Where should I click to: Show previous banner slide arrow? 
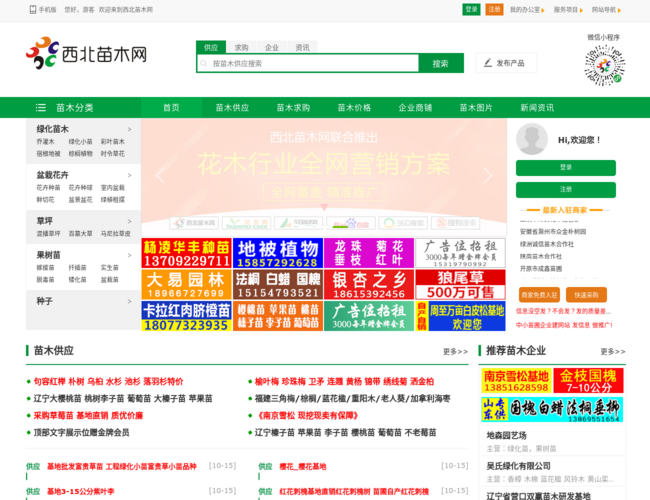[x=160, y=175]
